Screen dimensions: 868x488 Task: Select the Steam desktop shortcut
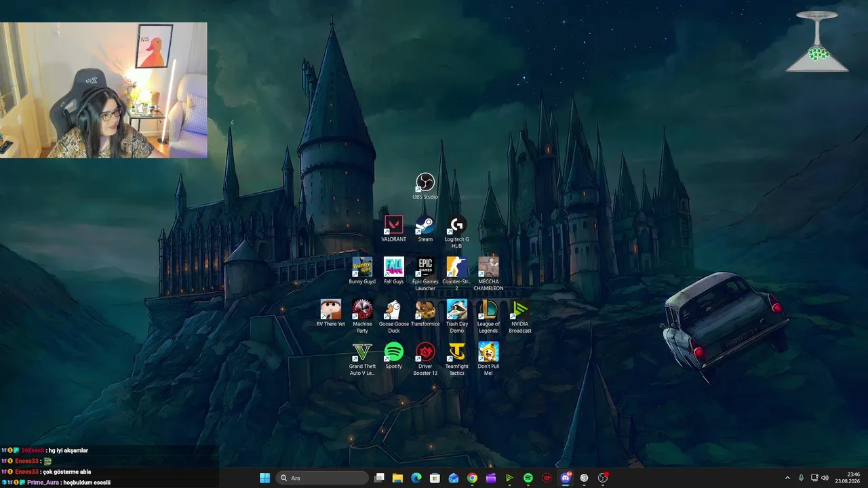coord(425,229)
